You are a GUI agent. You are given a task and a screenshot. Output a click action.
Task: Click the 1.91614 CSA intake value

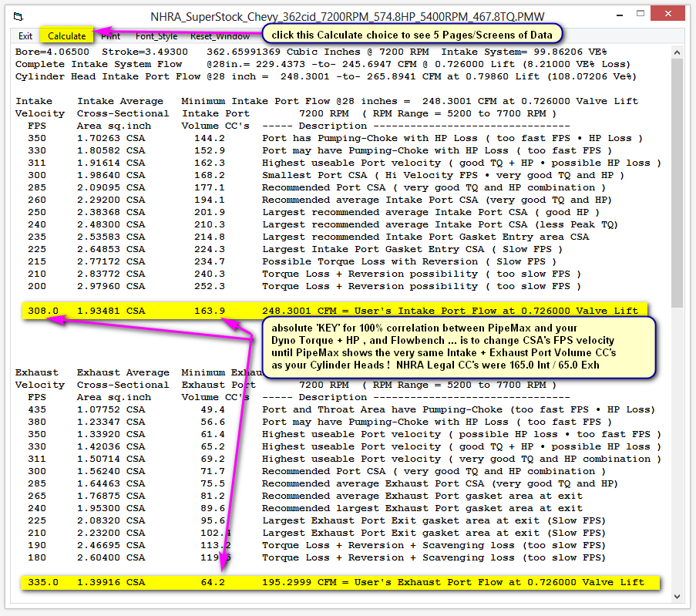point(111,163)
